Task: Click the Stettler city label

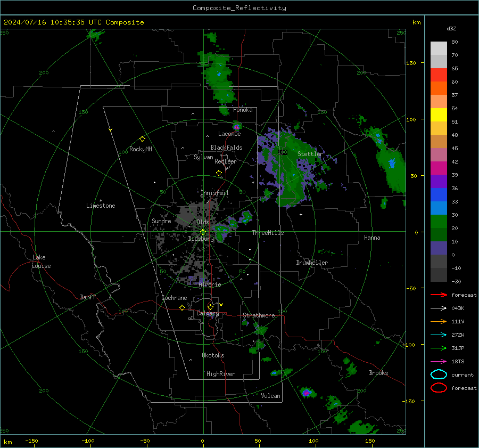Action: coord(310,154)
